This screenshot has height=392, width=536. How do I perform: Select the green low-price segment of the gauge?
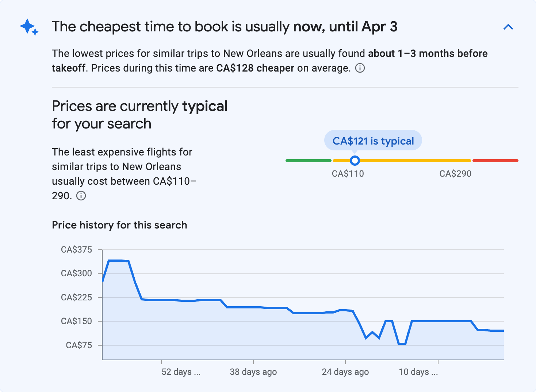309,160
